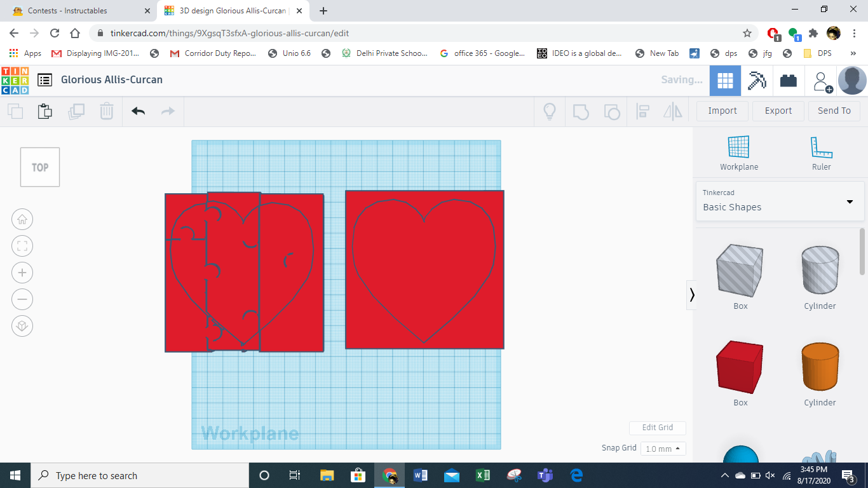This screenshot has height=488, width=868.
Task: Open the user profile avatar
Action: (x=852, y=81)
